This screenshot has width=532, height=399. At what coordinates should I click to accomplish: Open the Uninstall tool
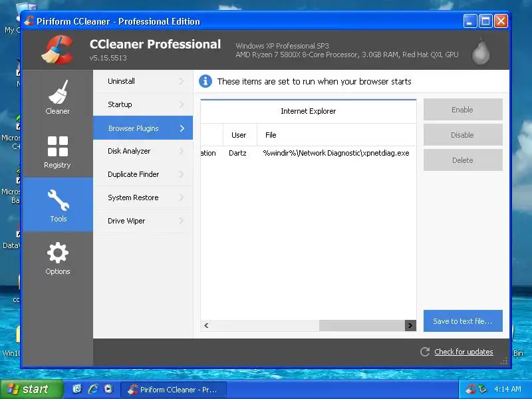pos(143,81)
